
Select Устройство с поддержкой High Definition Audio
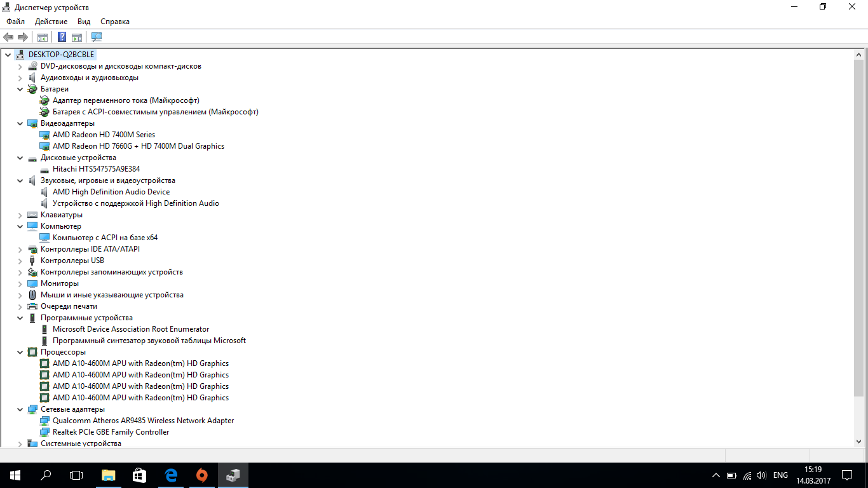coord(136,203)
